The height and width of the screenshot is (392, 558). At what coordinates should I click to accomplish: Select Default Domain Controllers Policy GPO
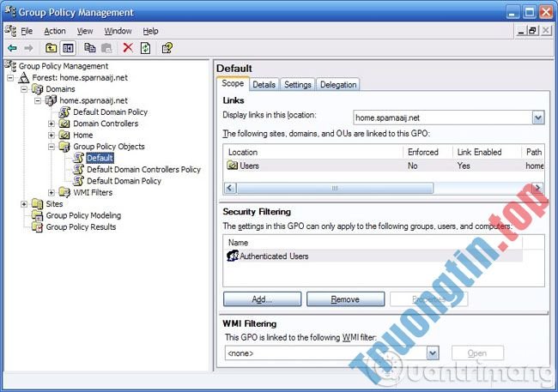point(143,170)
